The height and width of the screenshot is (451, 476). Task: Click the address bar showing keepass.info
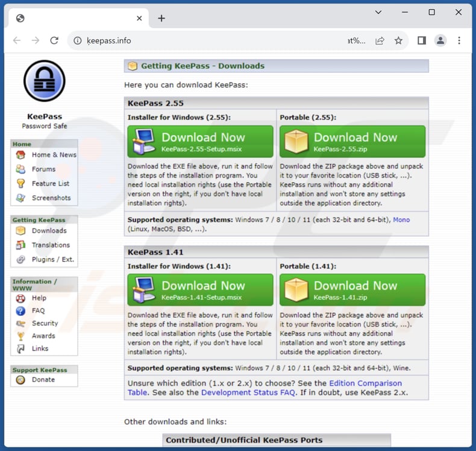[211, 41]
